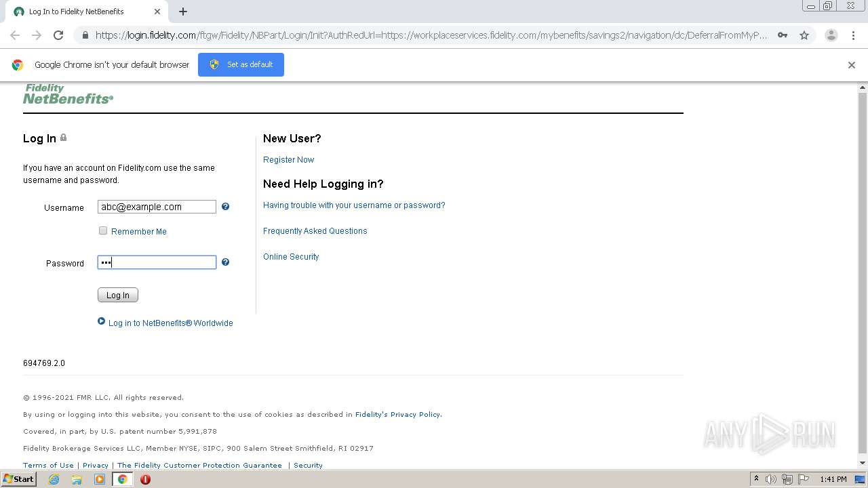Click the Username help question icon
The image size is (868, 488).
click(x=225, y=207)
